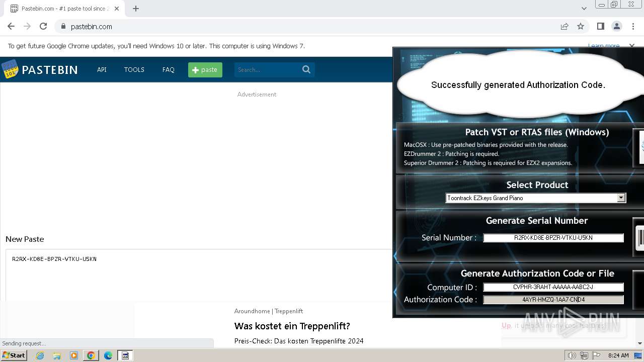Open File Explorer from taskbar
The width and height of the screenshot is (644, 362).
pyautogui.click(x=57, y=355)
